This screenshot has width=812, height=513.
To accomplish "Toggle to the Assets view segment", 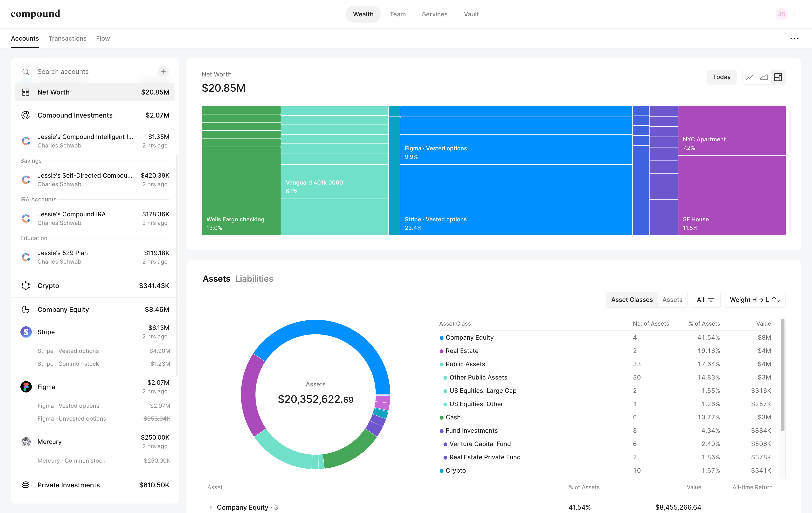I will pos(672,300).
